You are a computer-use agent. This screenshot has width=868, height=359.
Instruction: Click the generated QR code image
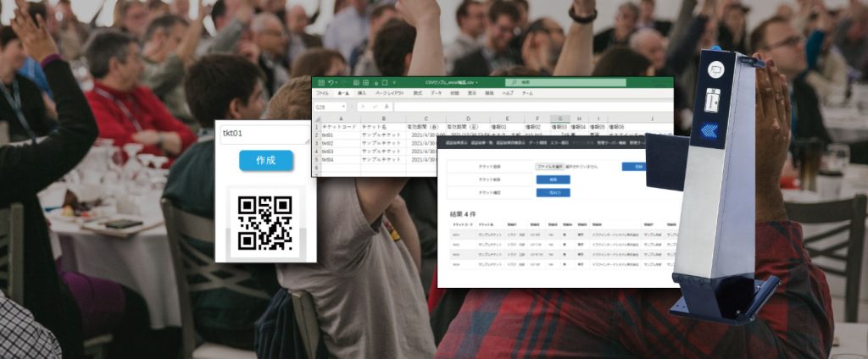coord(265,223)
